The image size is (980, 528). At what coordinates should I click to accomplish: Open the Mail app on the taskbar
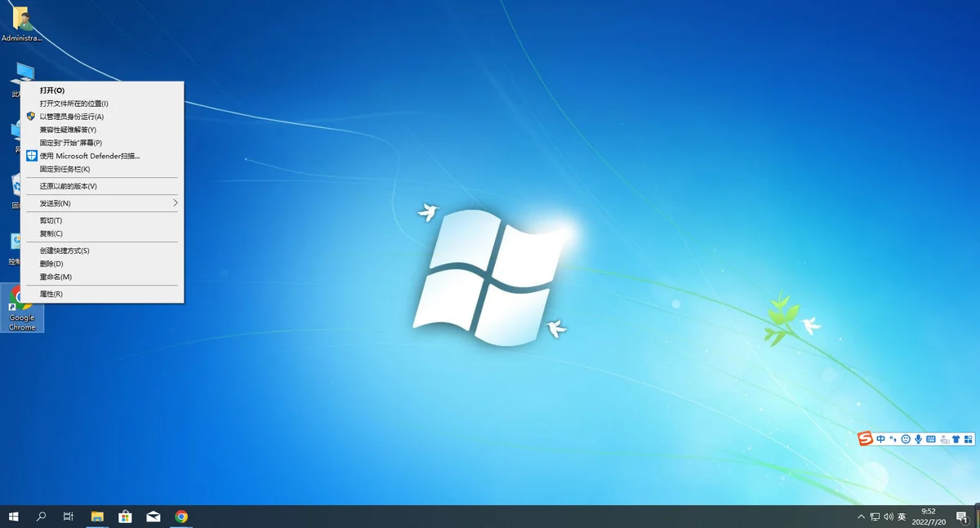[x=153, y=517]
